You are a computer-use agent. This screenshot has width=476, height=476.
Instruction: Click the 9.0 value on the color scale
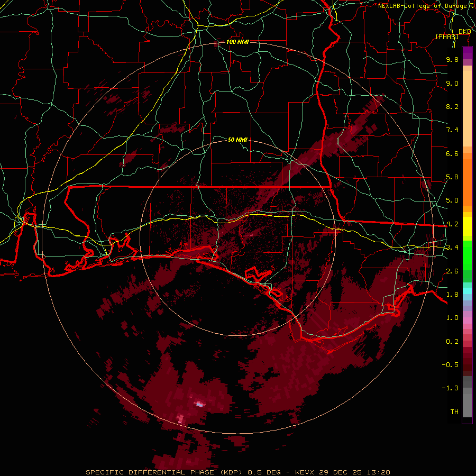pyautogui.click(x=452, y=83)
